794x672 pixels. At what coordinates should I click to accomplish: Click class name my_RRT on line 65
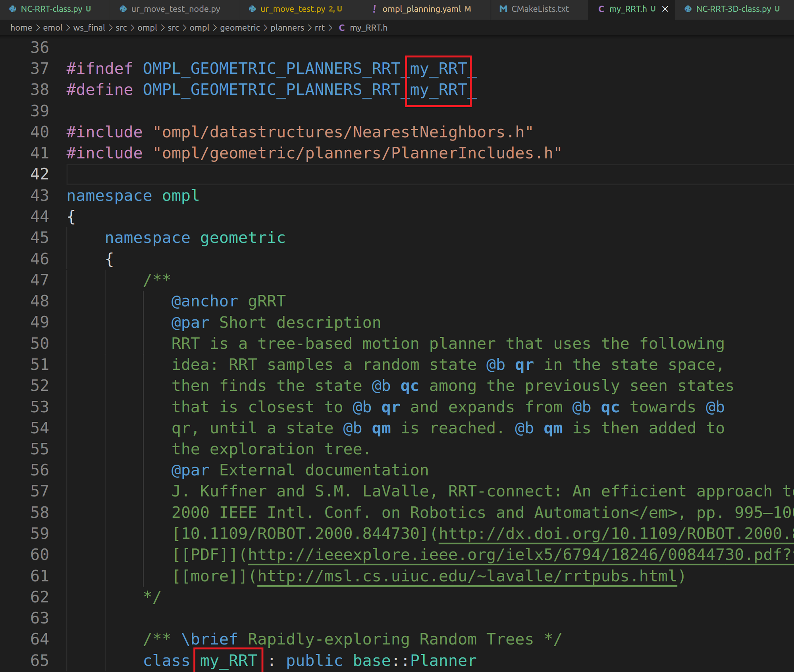click(x=228, y=660)
